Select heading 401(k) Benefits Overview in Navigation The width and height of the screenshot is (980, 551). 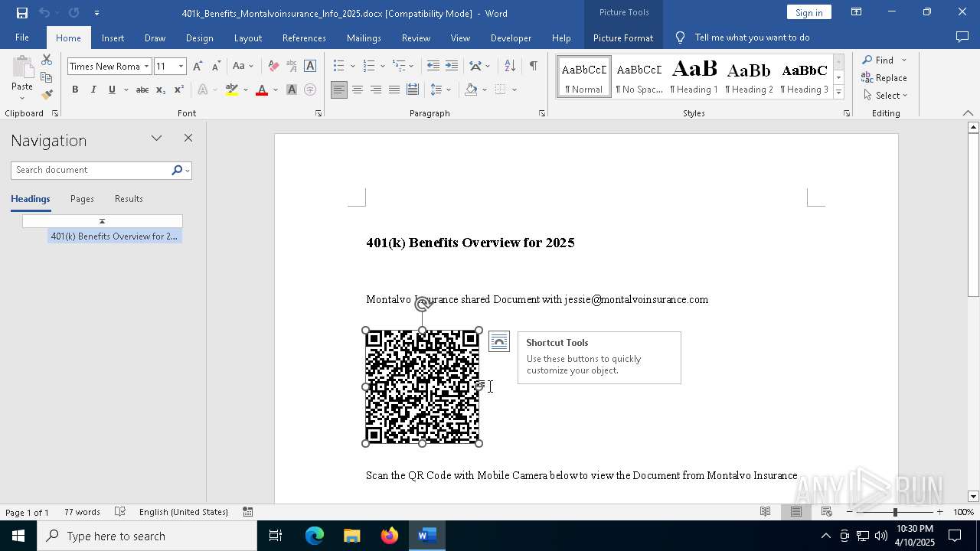[x=114, y=236]
